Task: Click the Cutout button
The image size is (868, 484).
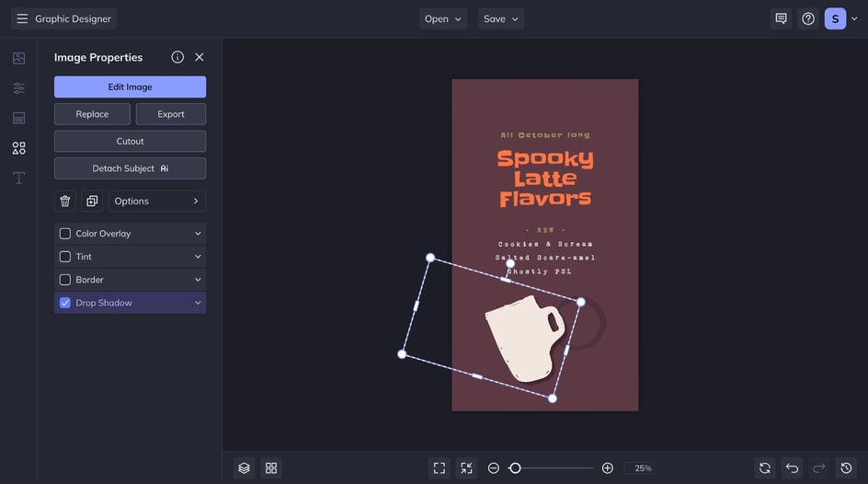Action: tap(130, 141)
